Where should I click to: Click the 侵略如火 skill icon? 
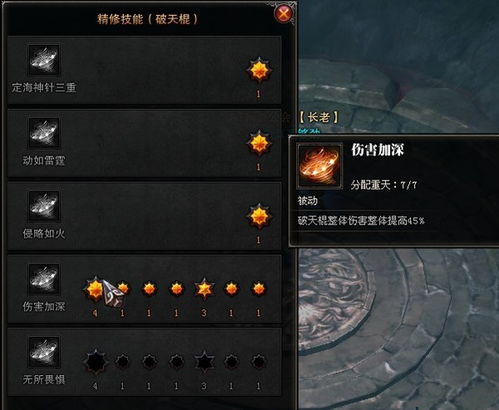pyautogui.click(x=44, y=206)
